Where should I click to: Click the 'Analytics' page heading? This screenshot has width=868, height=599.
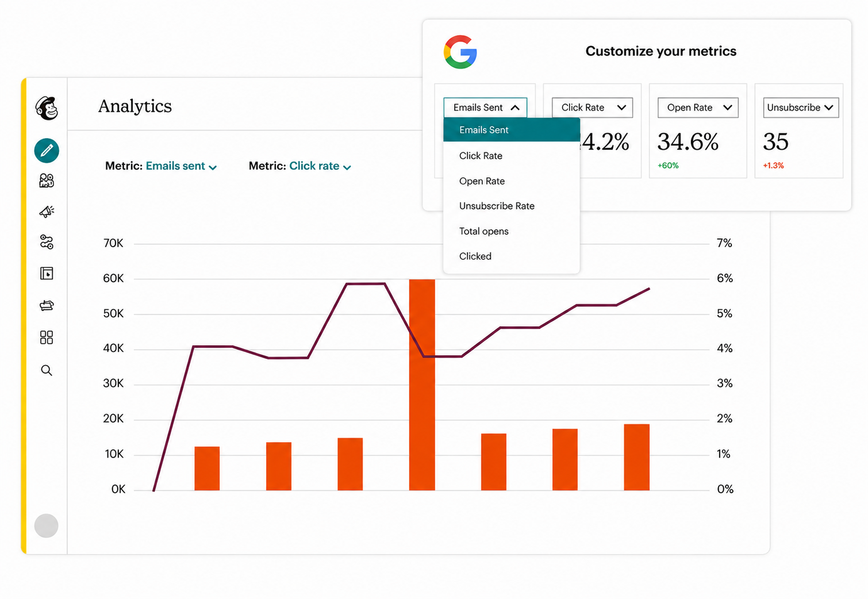coord(135,106)
